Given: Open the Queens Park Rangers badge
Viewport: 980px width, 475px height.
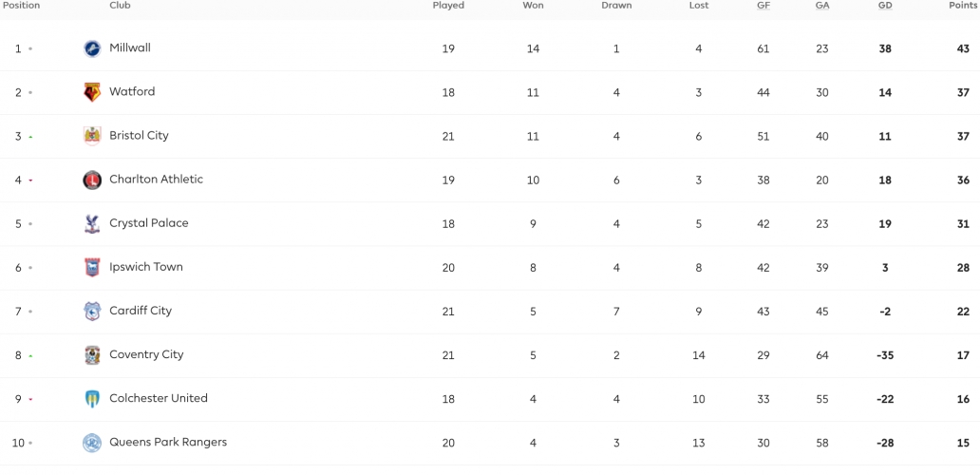Looking at the screenshot, I should 92,443.
